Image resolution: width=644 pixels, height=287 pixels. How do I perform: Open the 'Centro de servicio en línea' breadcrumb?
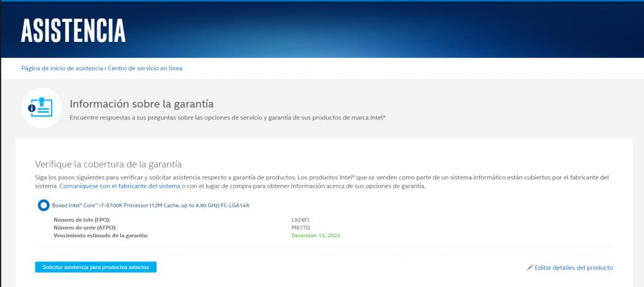point(145,68)
